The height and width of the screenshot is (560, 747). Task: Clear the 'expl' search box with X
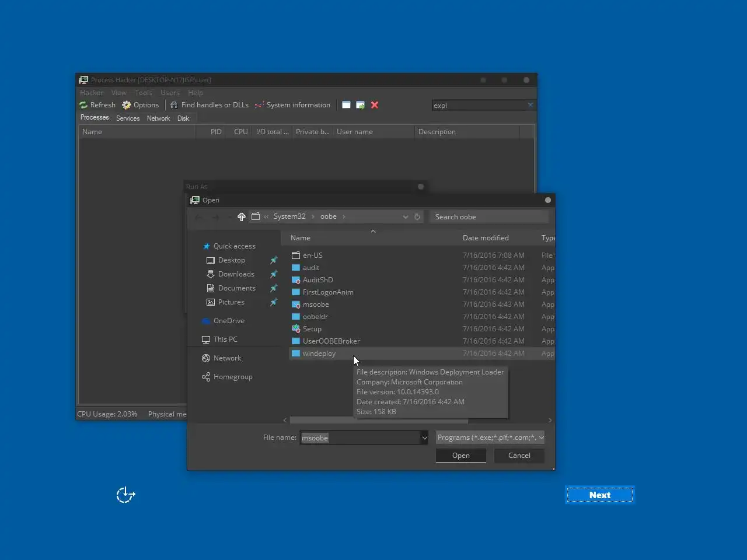click(x=530, y=105)
